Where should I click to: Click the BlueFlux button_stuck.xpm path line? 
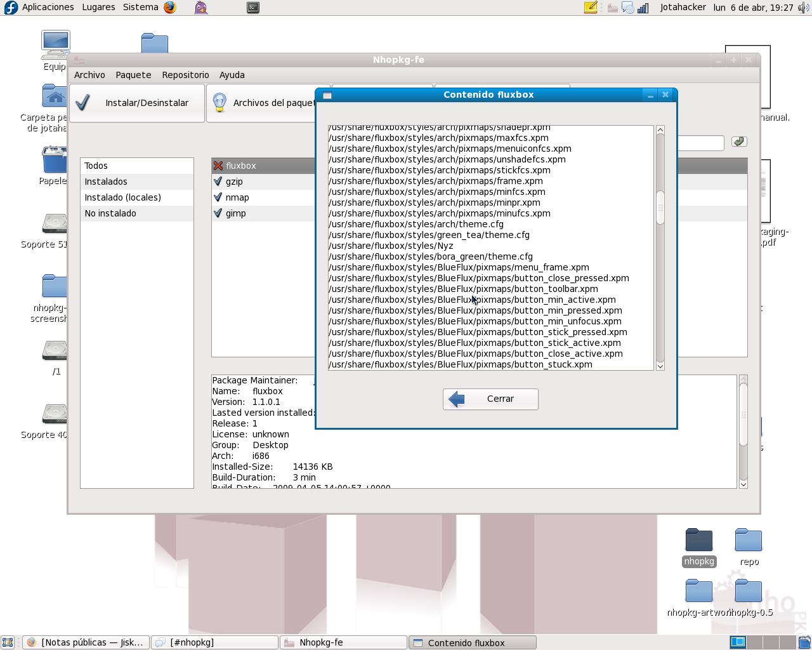click(461, 364)
